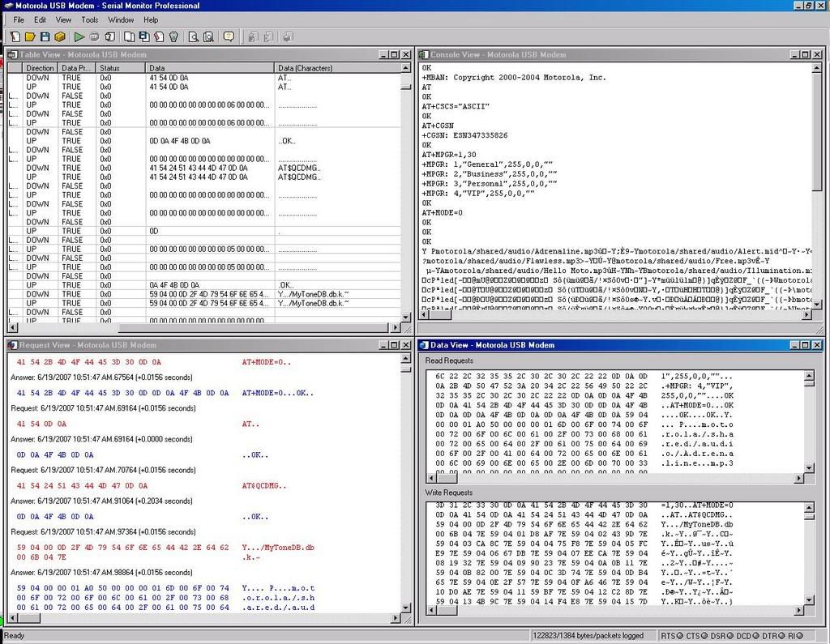This screenshot has width=830, height=644.
Task: Open the Edit menu
Action: pos(41,19)
